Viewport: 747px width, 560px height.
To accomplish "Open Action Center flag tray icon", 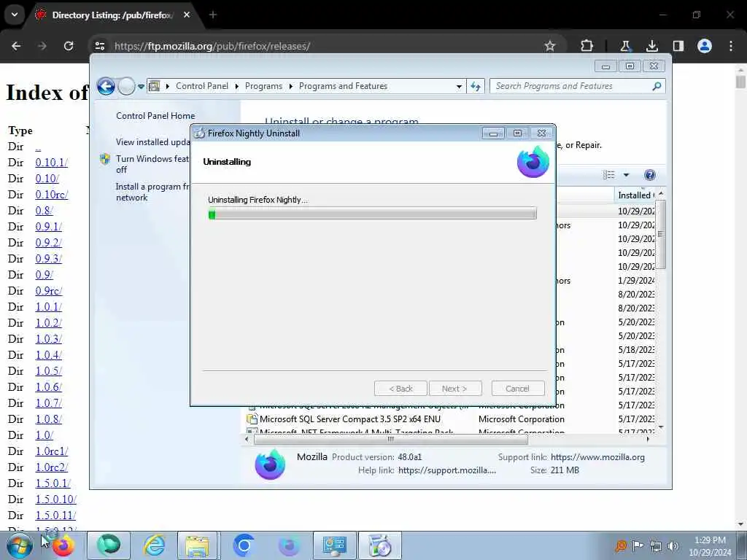I will [x=638, y=545].
